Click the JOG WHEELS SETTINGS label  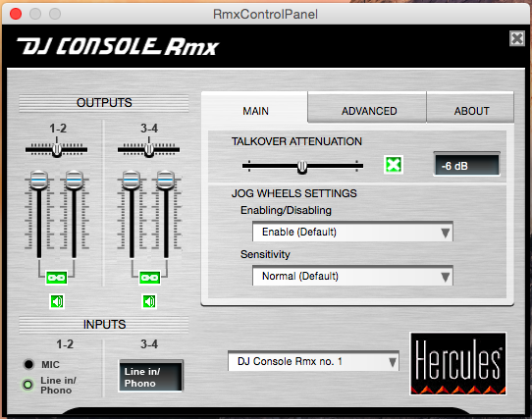click(x=293, y=193)
